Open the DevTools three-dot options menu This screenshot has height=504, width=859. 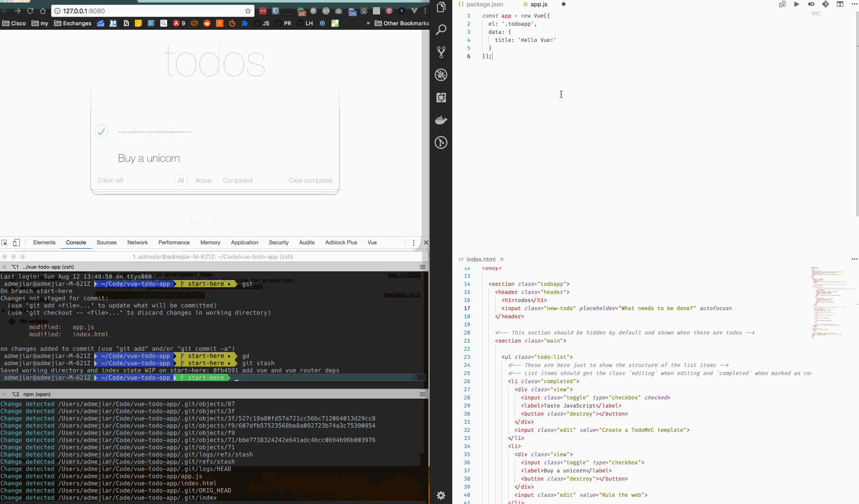click(413, 243)
